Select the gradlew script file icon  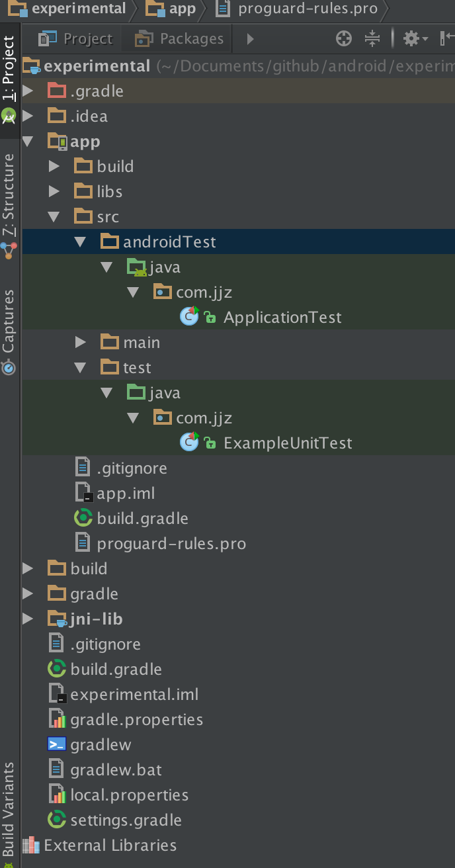click(x=57, y=745)
